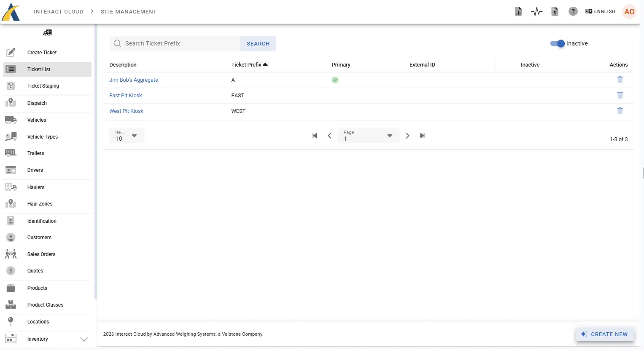Click the SEARCH button
This screenshot has height=350, width=644.
click(x=258, y=43)
